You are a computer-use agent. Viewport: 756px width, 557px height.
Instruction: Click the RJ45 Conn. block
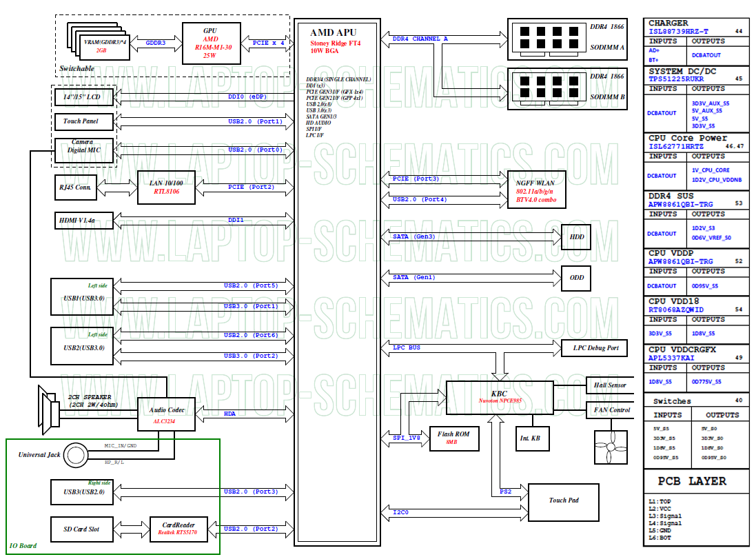coord(76,188)
